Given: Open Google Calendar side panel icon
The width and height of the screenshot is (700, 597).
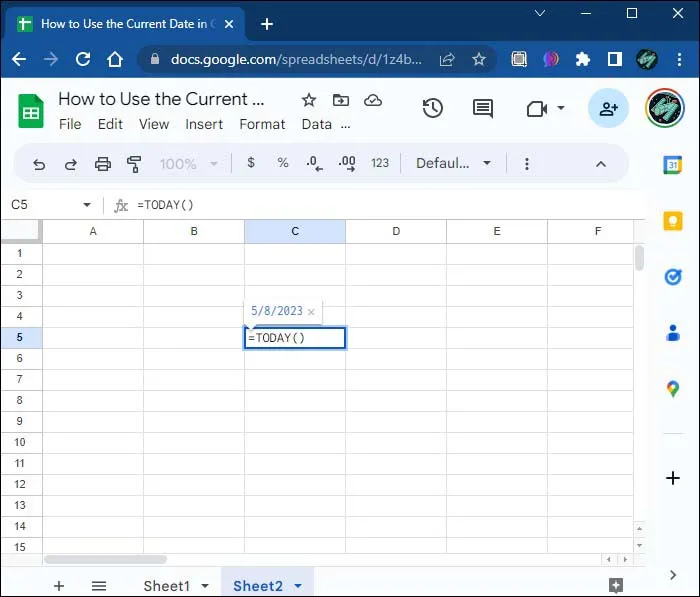Looking at the screenshot, I should coord(673,165).
